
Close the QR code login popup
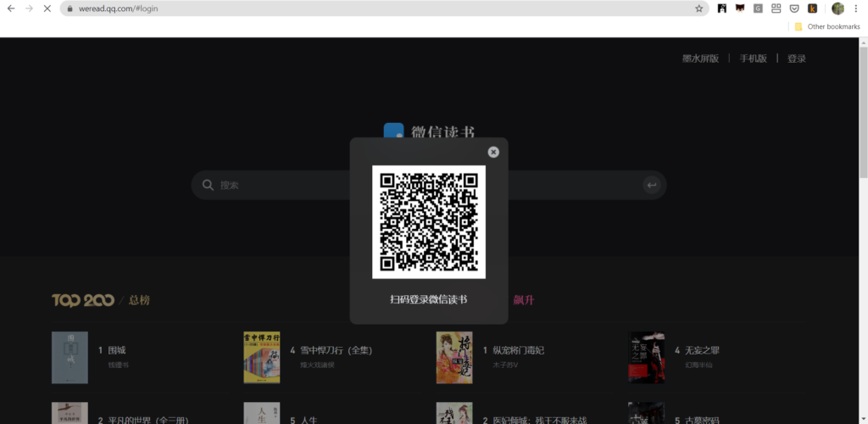point(493,153)
